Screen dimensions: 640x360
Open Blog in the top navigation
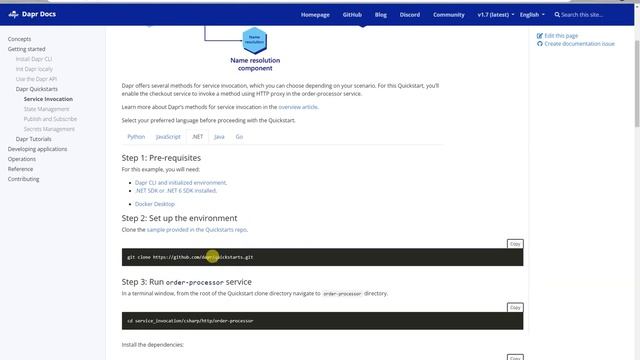(x=380, y=15)
